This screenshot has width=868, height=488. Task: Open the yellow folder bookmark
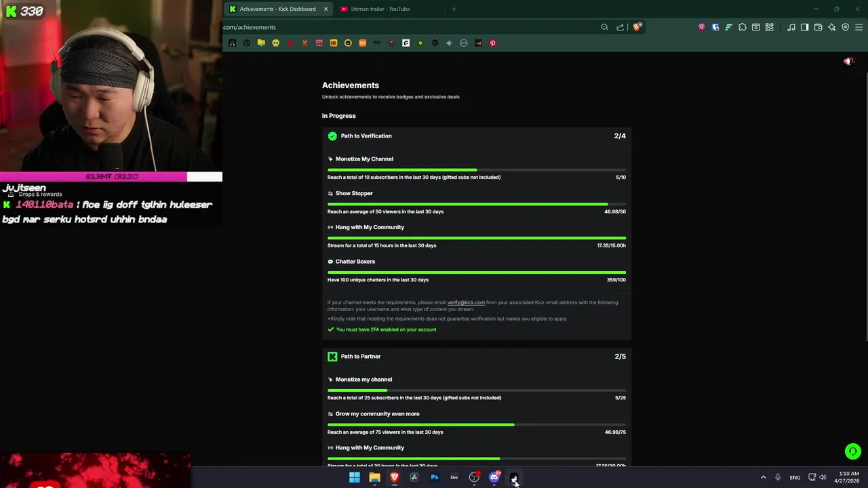tap(261, 43)
